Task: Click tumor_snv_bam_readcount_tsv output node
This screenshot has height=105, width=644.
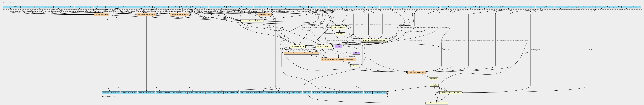Action: click(x=277, y=93)
